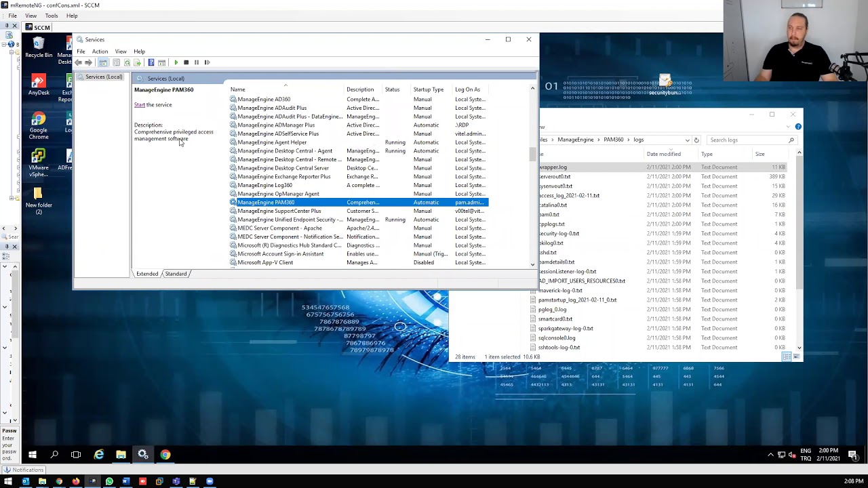Click the remote Start button
This screenshot has height=488, width=868.
(x=33, y=455)
